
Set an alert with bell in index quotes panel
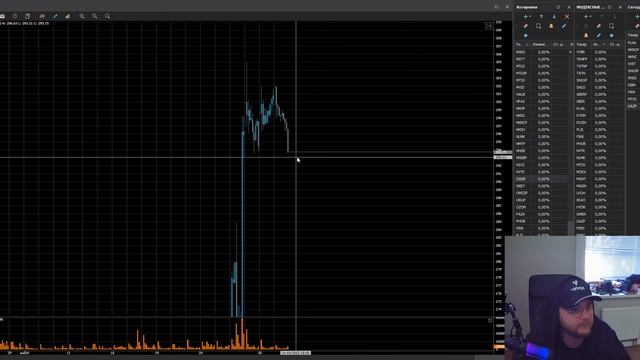click(x=586, y=36)
